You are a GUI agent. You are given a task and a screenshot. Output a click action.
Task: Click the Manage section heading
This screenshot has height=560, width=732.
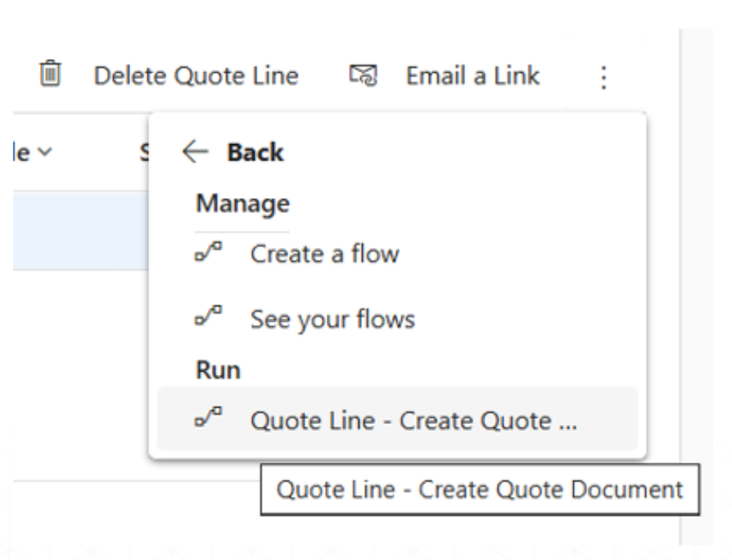click(242, 203)
